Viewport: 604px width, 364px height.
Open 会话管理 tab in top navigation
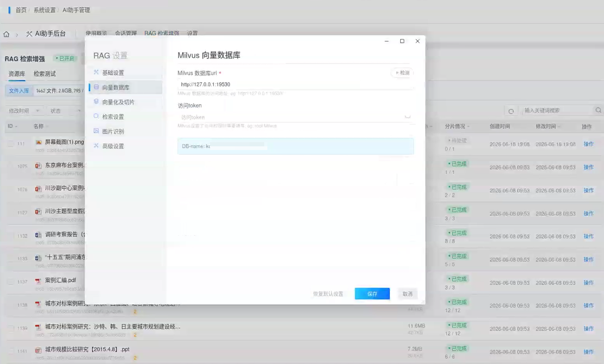pyautogui.click(x=126, y=33)
